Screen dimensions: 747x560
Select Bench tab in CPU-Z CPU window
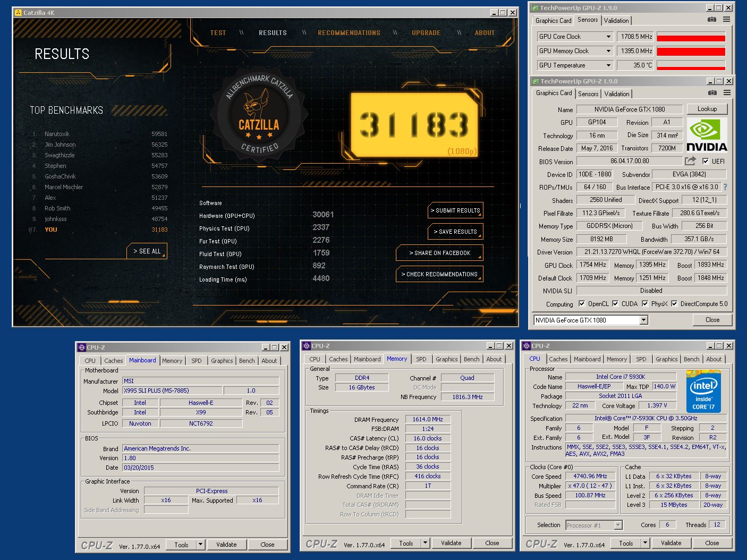click(x=691, y=359)
